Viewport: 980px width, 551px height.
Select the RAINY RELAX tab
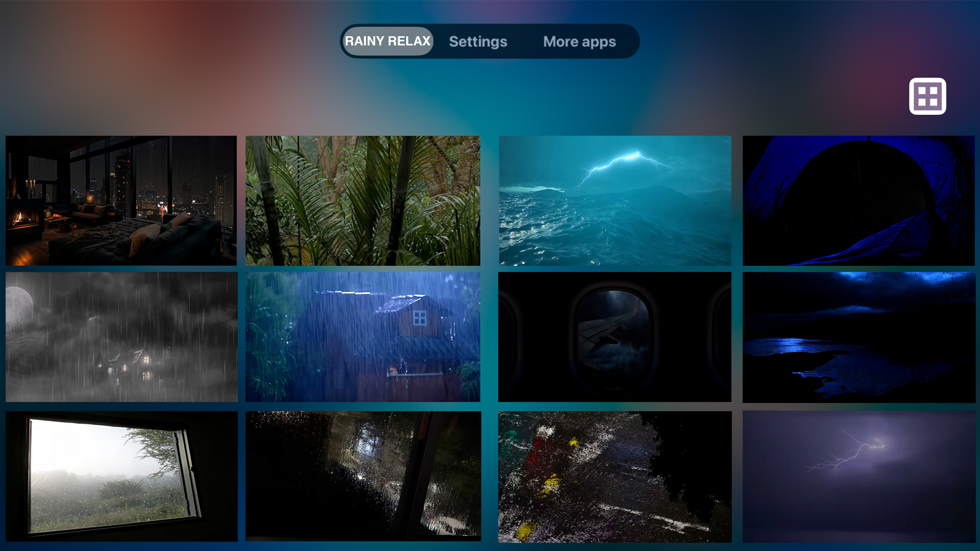[387, 41]
